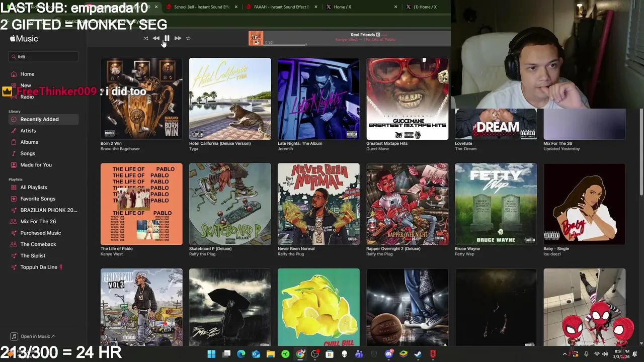Open The Life of Pablo album cover
This screenshot has height=362, width=644.
(141, 204)
